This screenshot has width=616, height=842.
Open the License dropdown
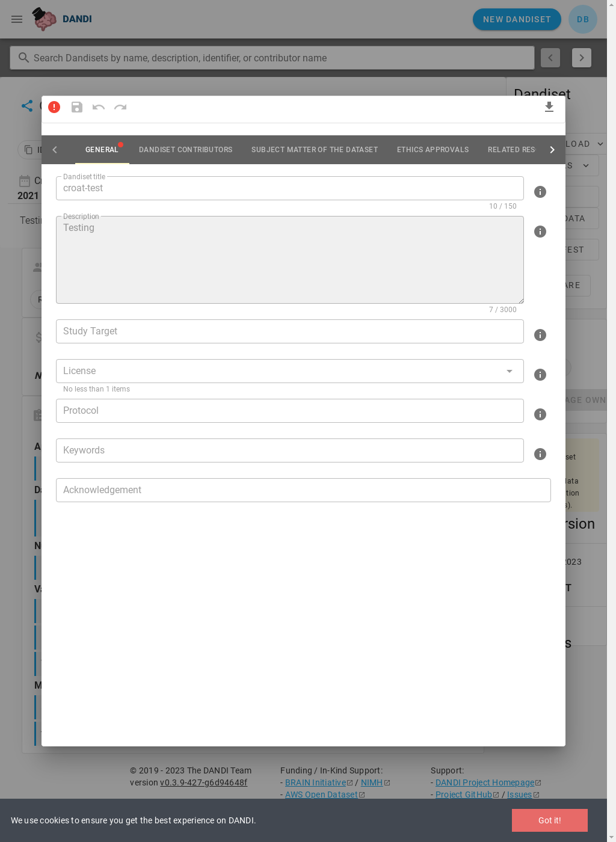(x=290, y=371)
